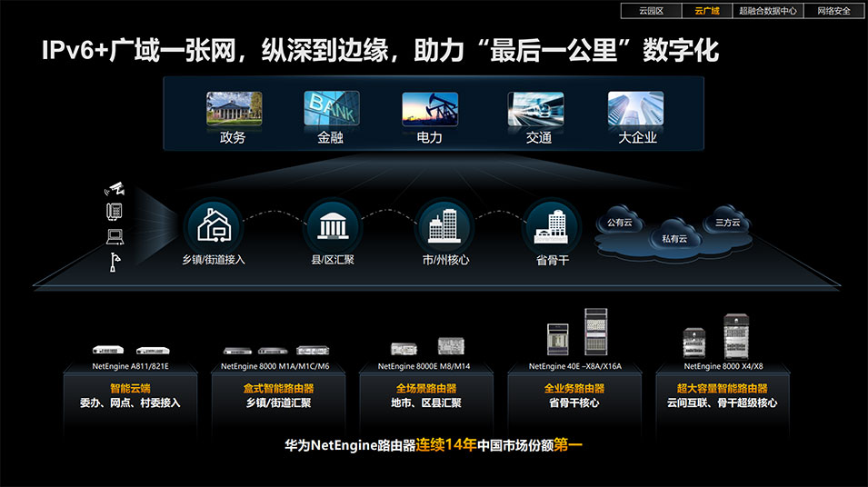Image resolution: width=868 pixels, height=487 pixels.
Task: Click the 私有云 cloud icon
Action: coord(674,238)
